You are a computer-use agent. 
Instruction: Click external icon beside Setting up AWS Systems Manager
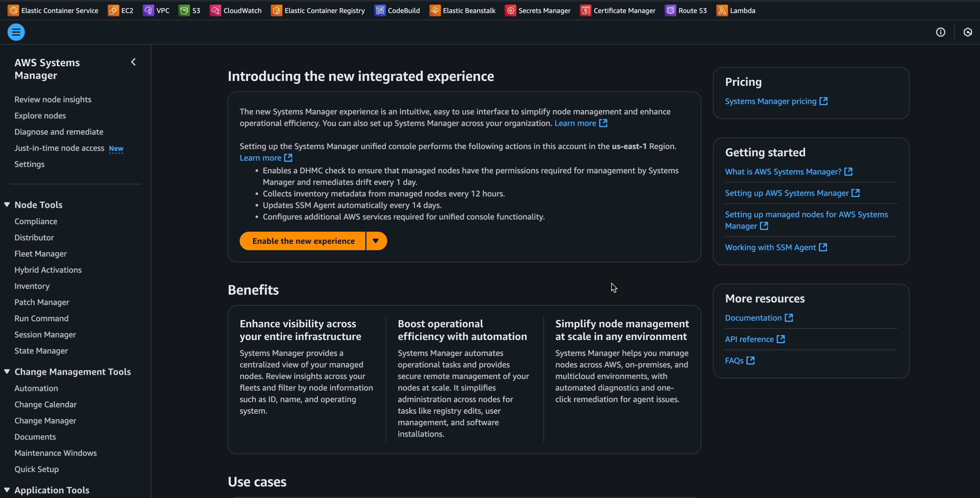point(856,193)
